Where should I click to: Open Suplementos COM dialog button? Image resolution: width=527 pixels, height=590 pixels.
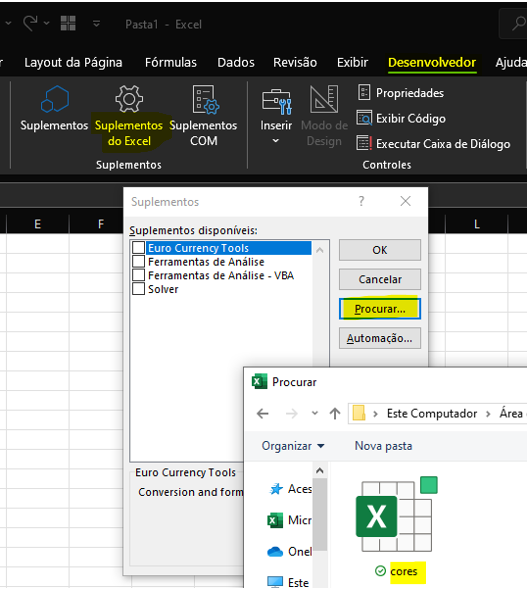pos(203,116)
